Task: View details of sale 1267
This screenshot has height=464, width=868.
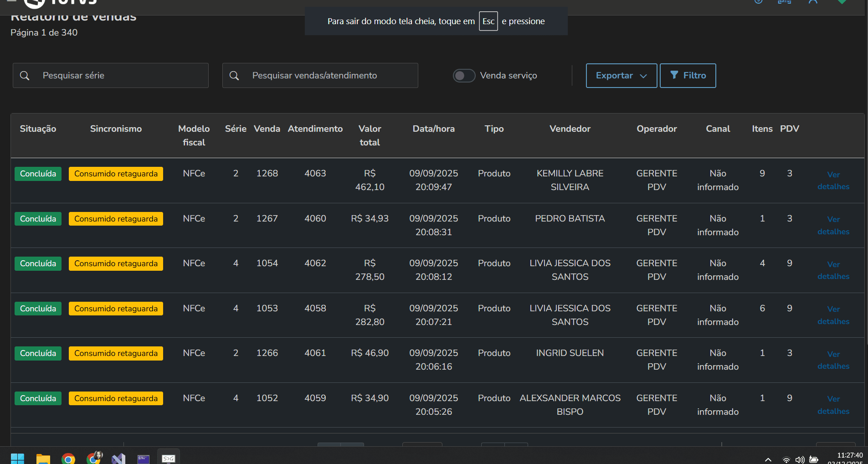Action: pos(833,226)
